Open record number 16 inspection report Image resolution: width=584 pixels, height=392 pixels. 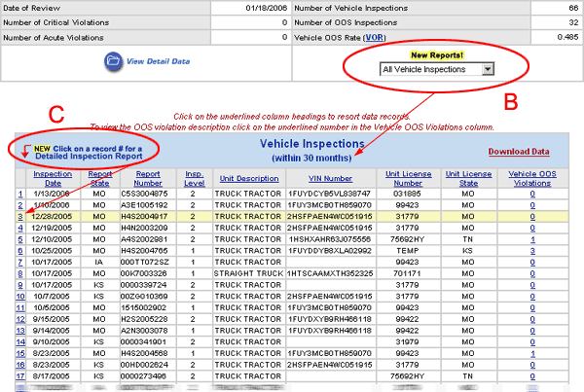20,365
